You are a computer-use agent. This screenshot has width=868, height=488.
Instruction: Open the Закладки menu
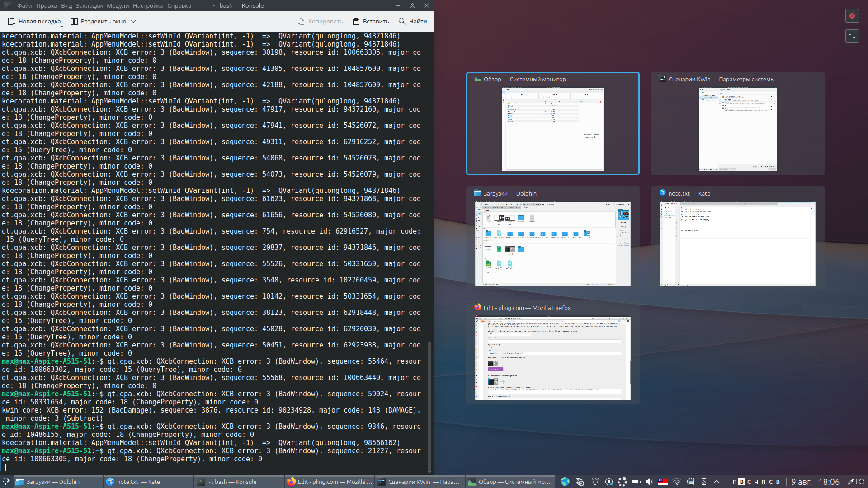tap(89, 5)
